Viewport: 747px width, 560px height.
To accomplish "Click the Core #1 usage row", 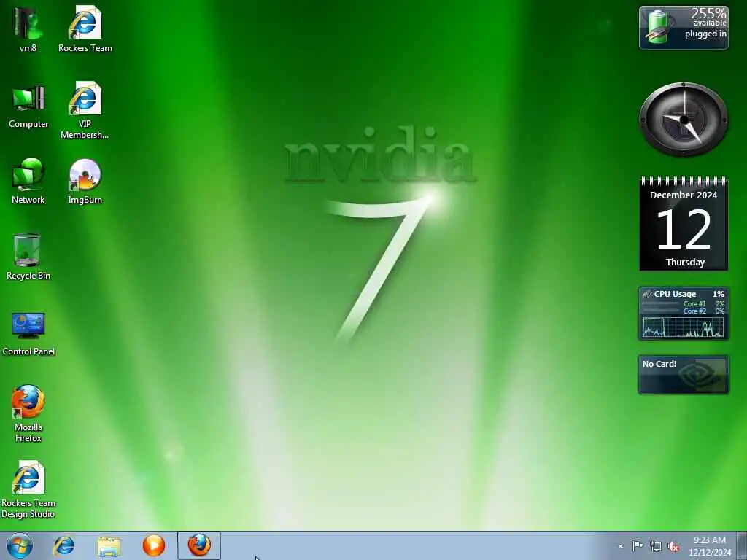I will [683, 303].
